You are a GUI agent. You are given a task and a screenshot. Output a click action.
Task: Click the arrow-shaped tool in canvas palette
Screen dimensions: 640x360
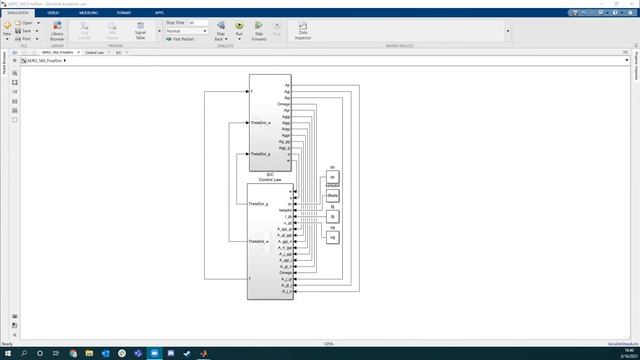[15, 92]
